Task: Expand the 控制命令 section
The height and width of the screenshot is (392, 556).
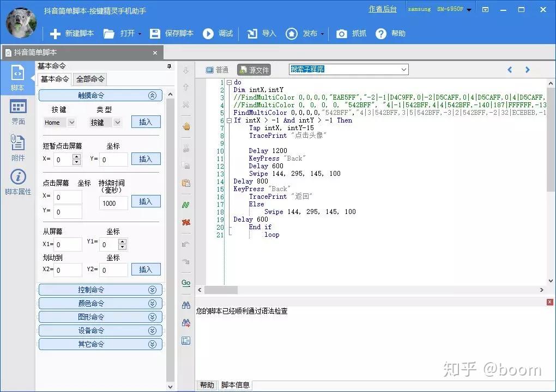Action: click(153, 290)
